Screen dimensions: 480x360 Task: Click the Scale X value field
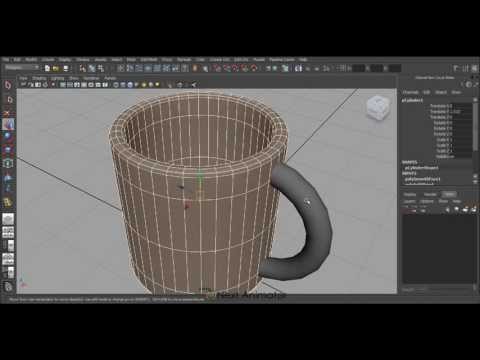click(462, 140)
